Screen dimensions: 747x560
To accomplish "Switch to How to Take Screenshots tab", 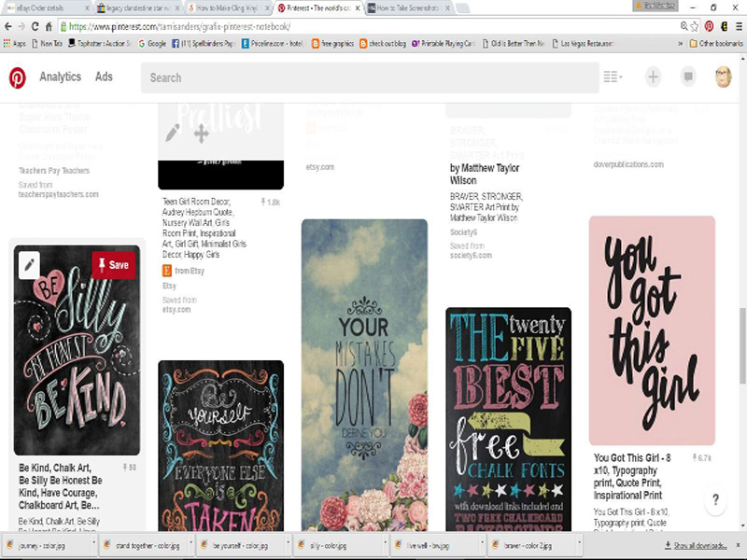I will point(408,8).
